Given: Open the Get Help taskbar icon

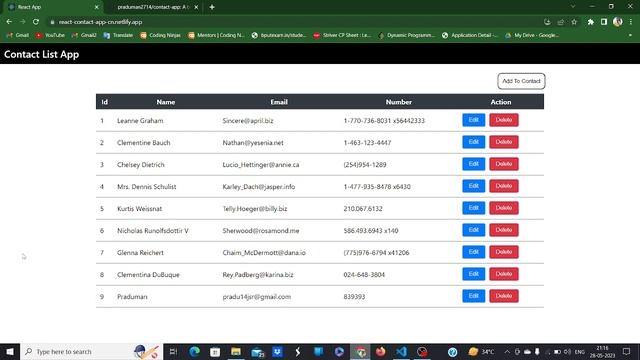Looking at the screenshot, I should pos(452,351).
